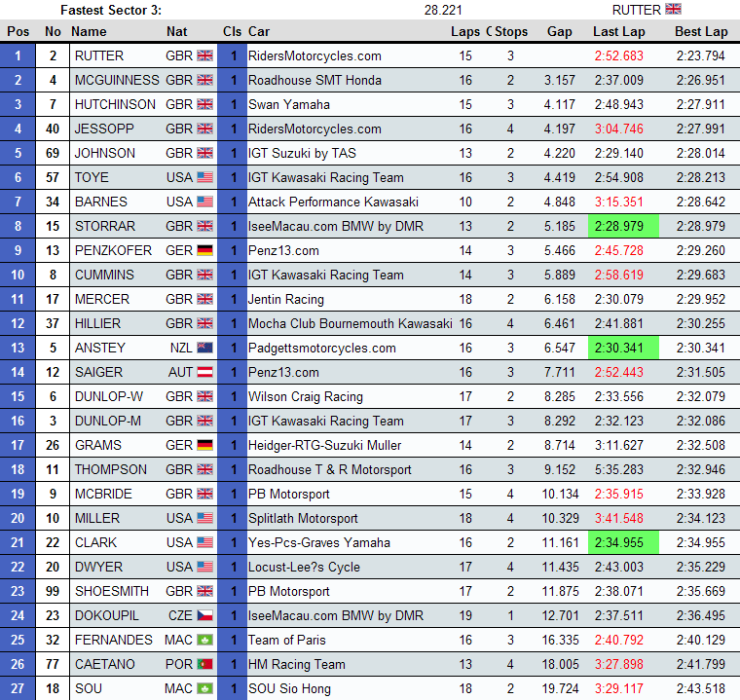Sort by the Best Lap column header
Screen dimensions: 740x700
pos(701,31)
